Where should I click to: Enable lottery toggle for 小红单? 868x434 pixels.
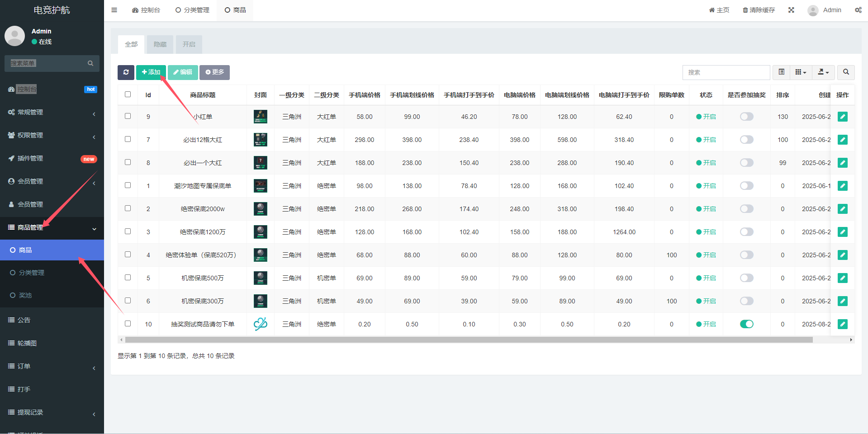pos(746,117)
